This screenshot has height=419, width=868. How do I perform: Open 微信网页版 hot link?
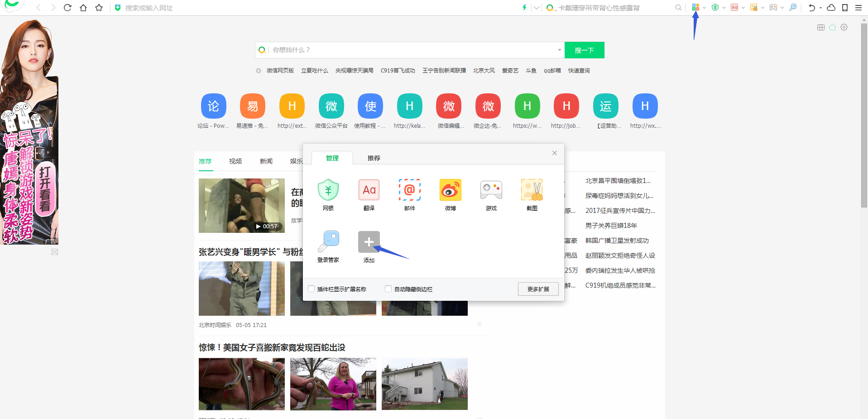tap(280, 71)
